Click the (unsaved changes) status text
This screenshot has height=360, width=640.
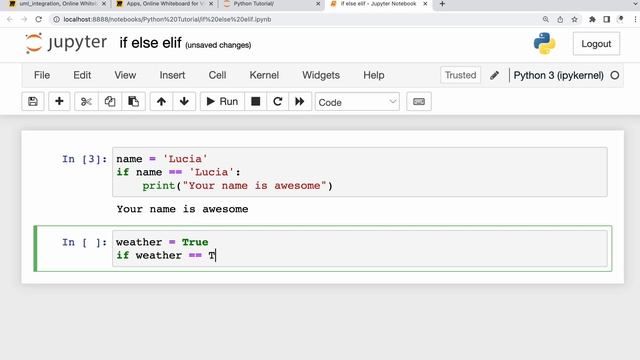pyautogui.click(x=218, y=45)
